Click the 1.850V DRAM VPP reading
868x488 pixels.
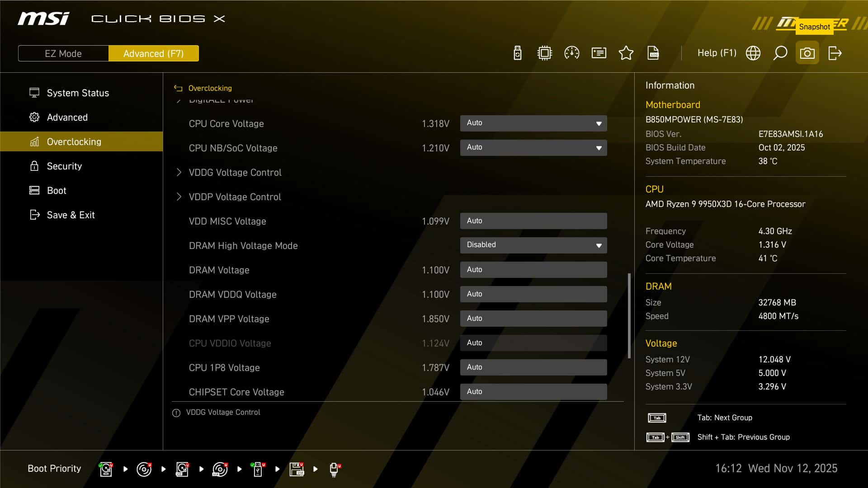click(x=435, y=319)
